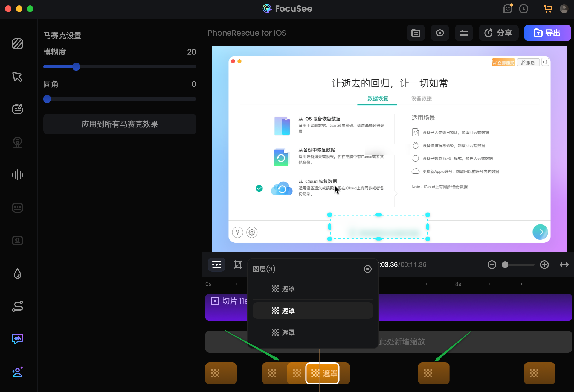The height and width of the screenshot is (392, 574).
Task: Open the user account avatar
Action: [x=564, y=9]
